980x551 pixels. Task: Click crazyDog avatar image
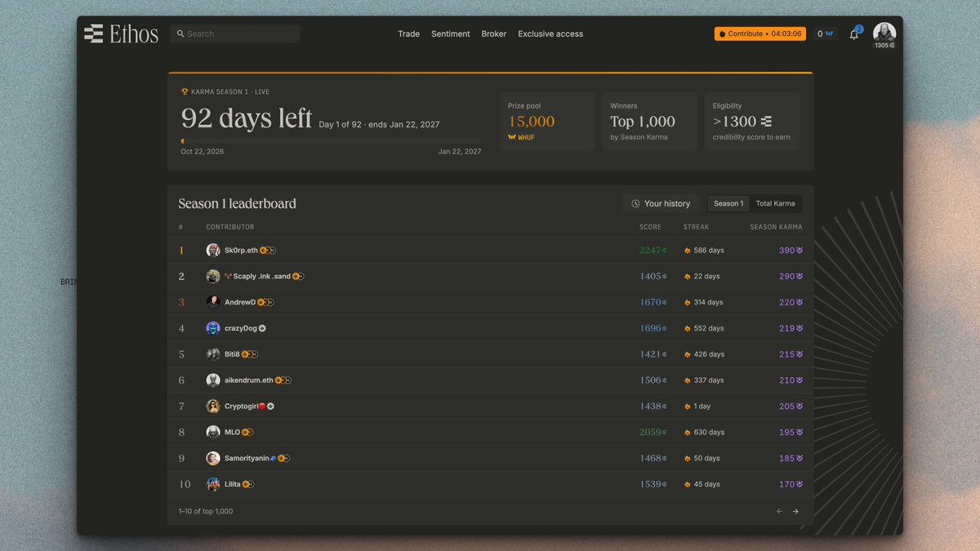pyautogui.click(x=213, y=328)
